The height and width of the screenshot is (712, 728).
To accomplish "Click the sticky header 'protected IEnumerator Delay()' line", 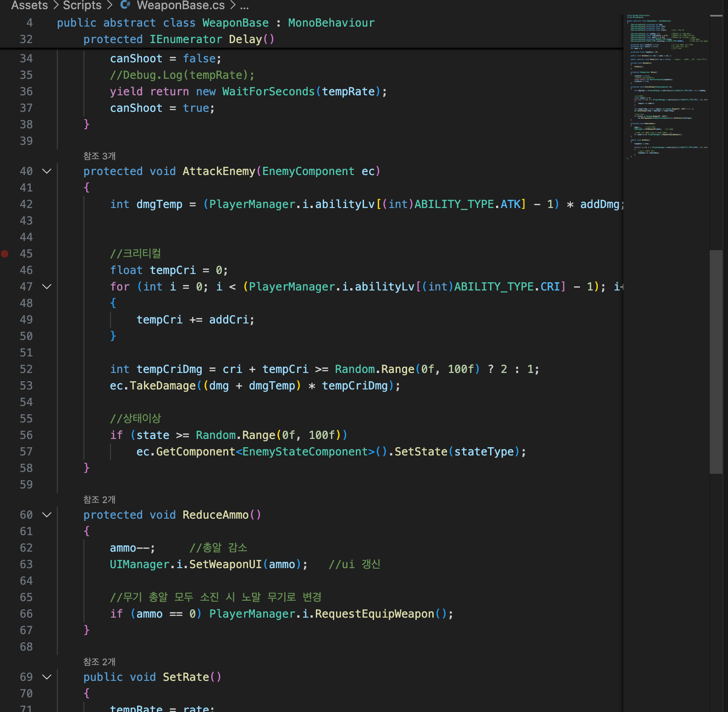I will click(x=179, y=39).
